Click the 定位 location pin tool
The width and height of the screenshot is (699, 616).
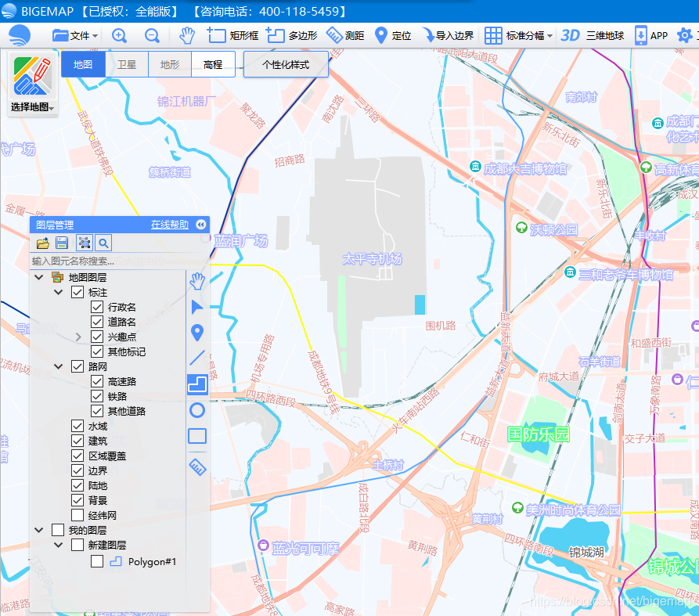tap(393, 35)
